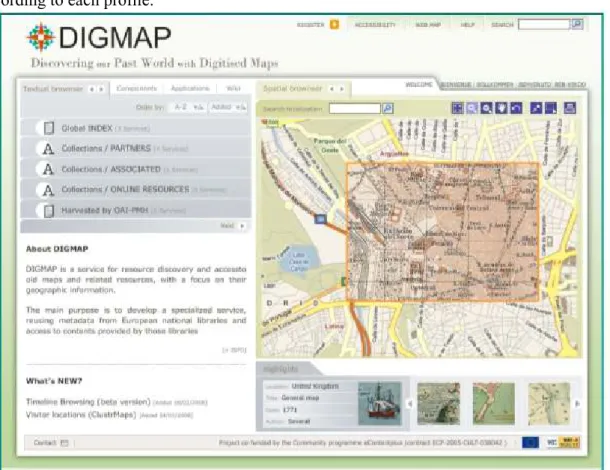This screenshot has height=470, width=610.
Task: Activate the hand pan tool
Action: (x=501, y=108)
